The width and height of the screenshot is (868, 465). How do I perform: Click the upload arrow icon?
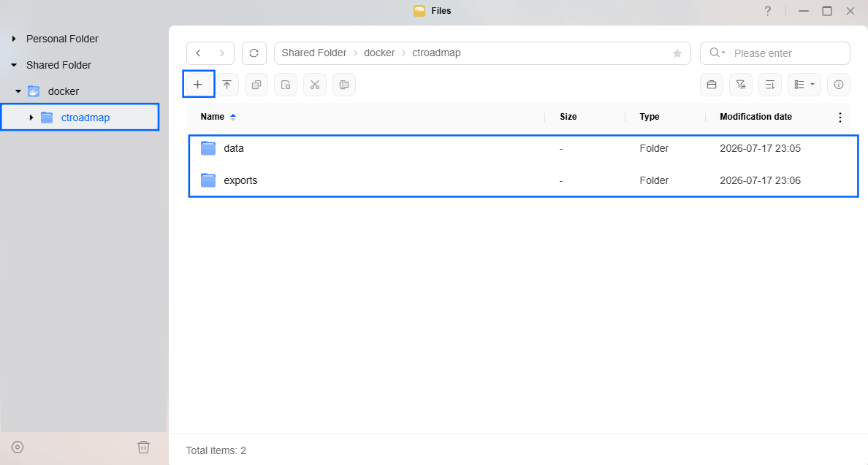pyautogui.click(x=227, y=85)
